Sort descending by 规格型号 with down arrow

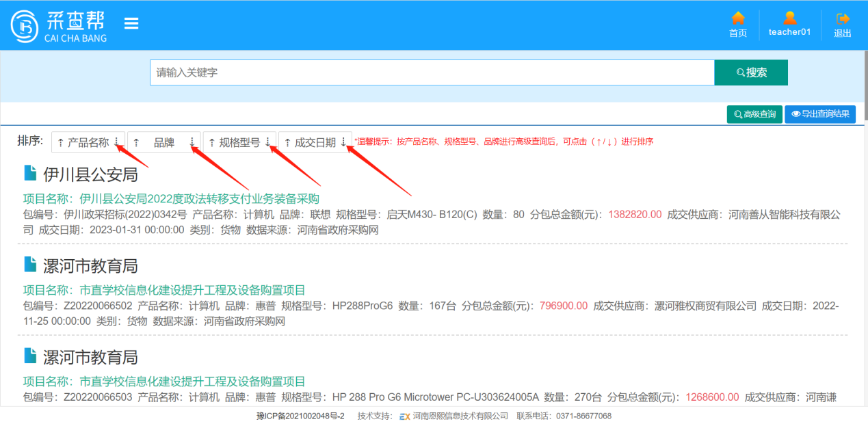[267, 142]
